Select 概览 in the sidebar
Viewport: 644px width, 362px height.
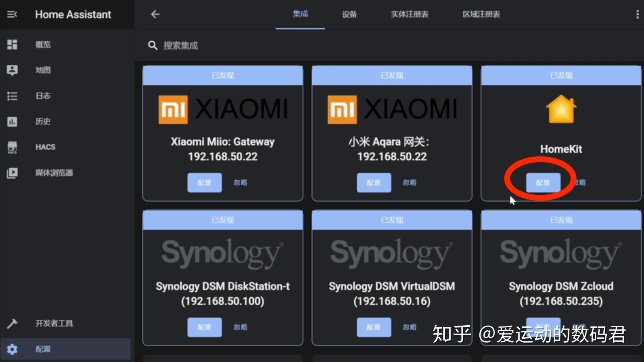coord(43,44)
